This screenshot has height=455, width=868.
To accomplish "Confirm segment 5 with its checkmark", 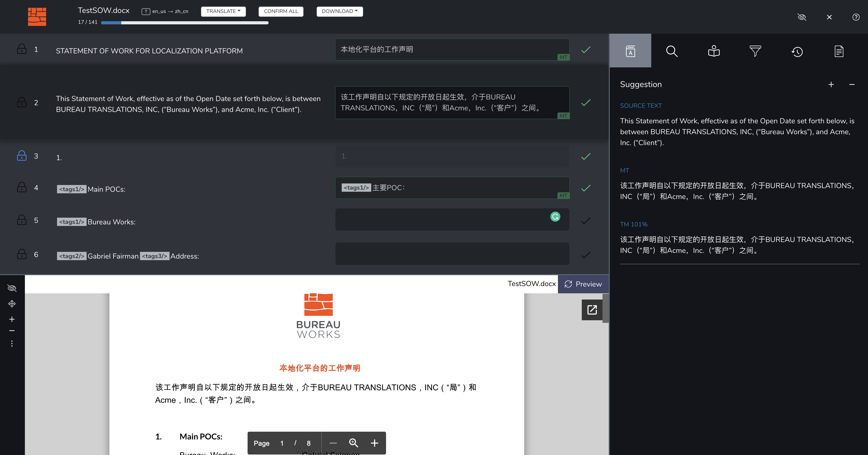I will (586, 221).
